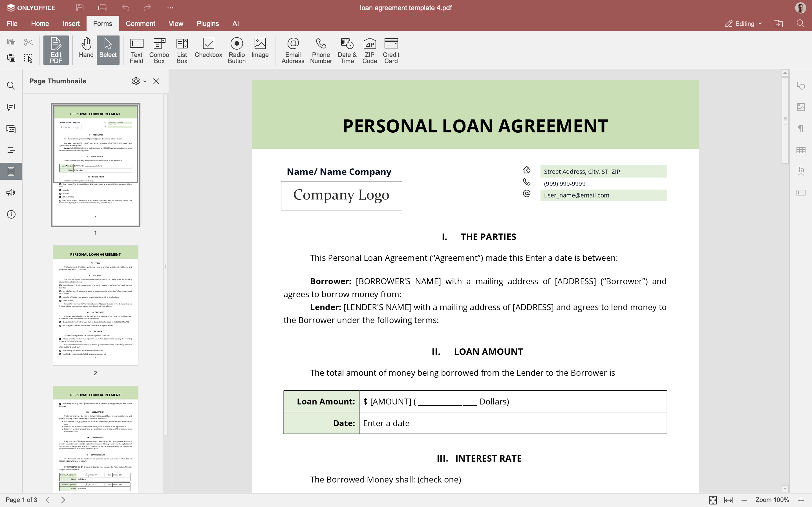Insert a Checkbox form field

pos(208,48)
